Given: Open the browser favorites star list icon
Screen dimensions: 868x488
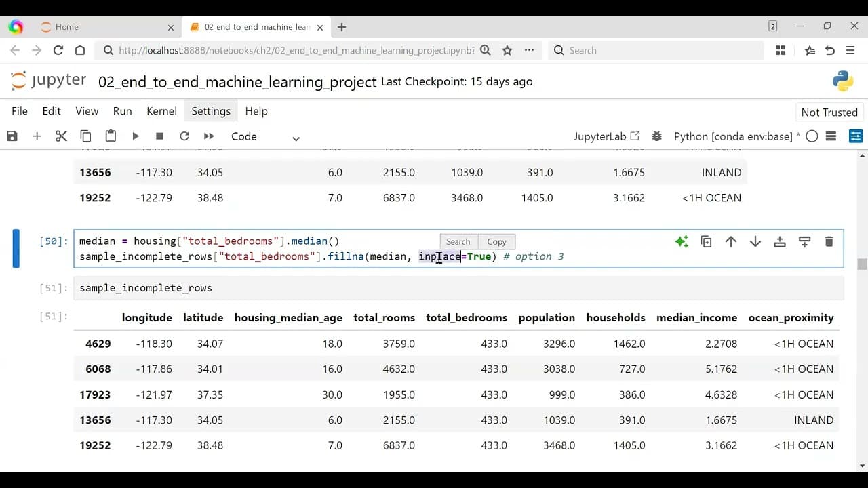Looking at the screenshot, I should 810,50.
